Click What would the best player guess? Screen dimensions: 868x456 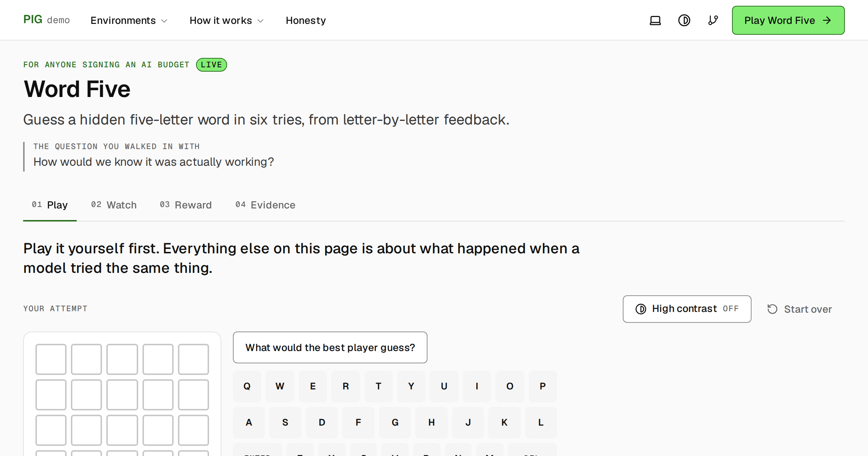[330, 347]
